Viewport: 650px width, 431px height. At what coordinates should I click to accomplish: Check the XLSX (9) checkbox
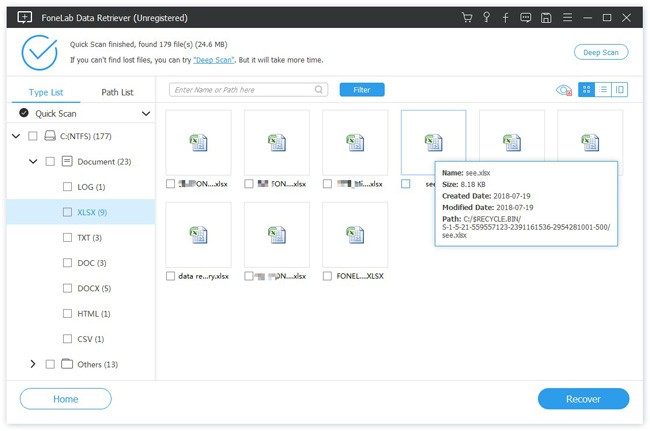pos(67,212)
